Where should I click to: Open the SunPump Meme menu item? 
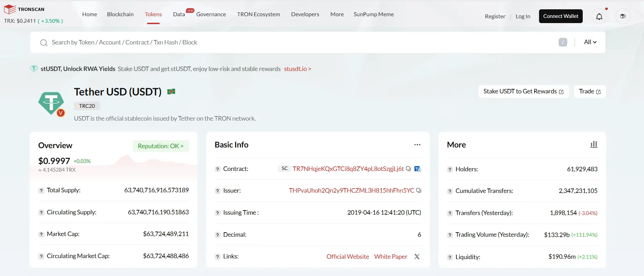[x=374, y=14]
